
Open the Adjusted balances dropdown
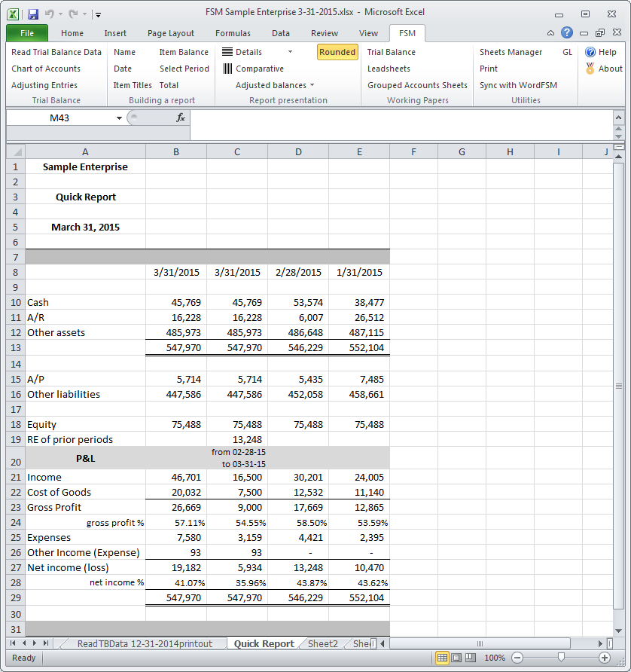coord(275,85)
